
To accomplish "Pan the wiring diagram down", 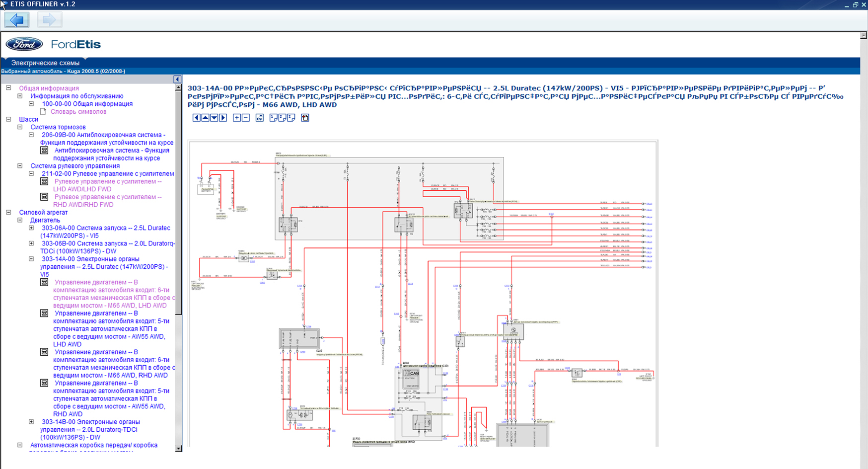I will (x=214, y=118).
